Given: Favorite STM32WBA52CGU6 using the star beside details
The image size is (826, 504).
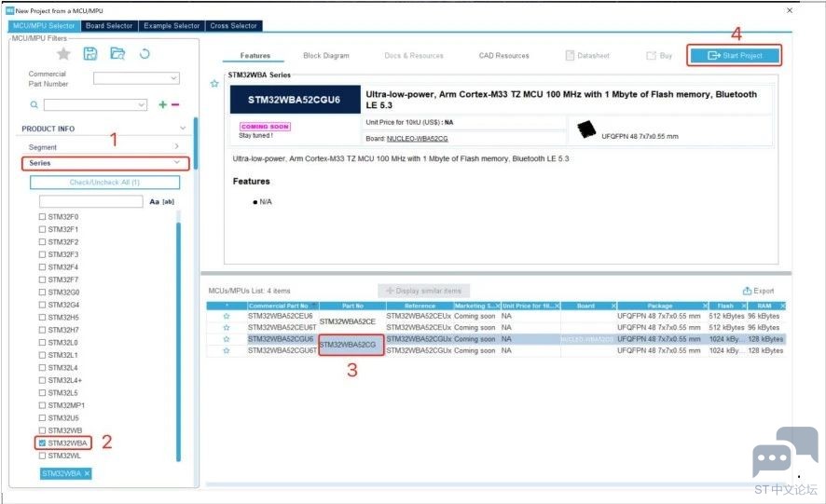Looking at the screenshot, I should [214, 83].
